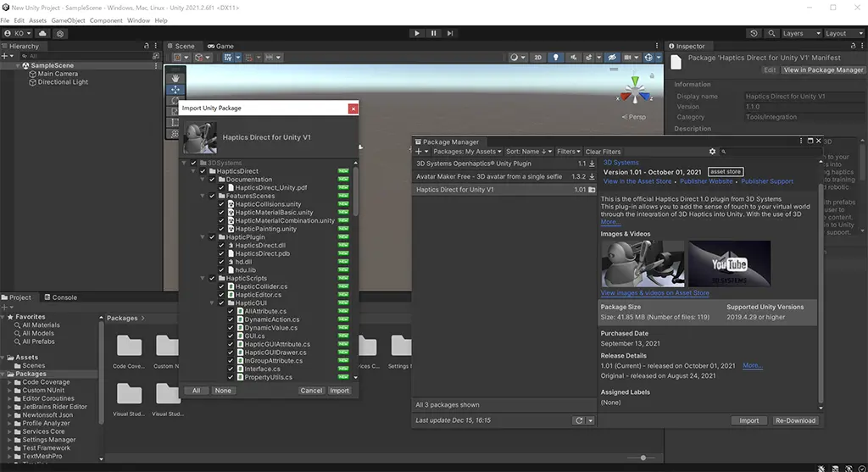The height and width of the screenshot is (472, 868).
Task: Download 3D Systems Openhaptics plugin icon
Action: [x=592, y=164]
